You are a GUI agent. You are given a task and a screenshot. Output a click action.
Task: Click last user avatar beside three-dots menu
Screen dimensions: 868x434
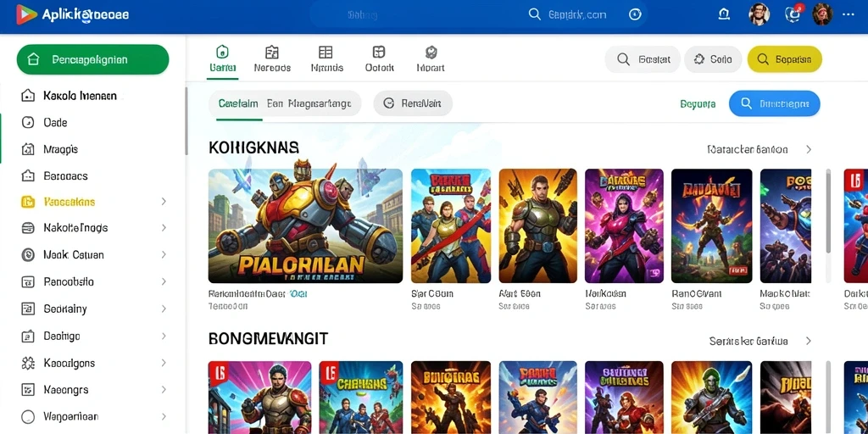(x=822, y=14)
